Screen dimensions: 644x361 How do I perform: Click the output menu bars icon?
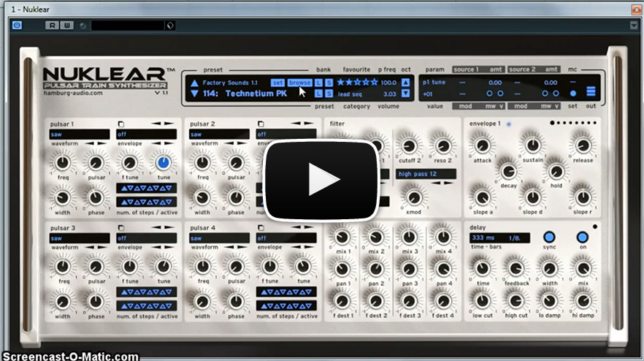[x=591, y=92]
